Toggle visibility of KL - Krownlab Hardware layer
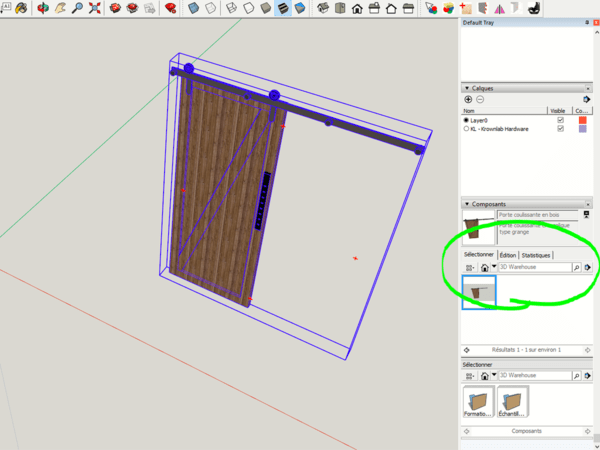 [560, 129]
